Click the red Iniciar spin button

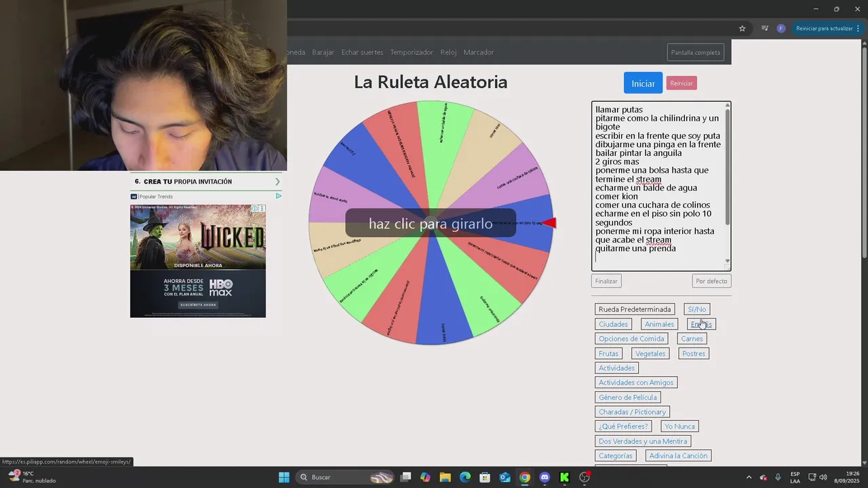coord(643,83)
